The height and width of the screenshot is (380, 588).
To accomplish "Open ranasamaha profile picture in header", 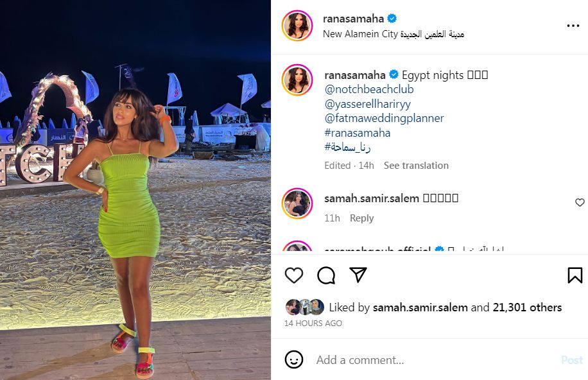I will pos(297,26).
